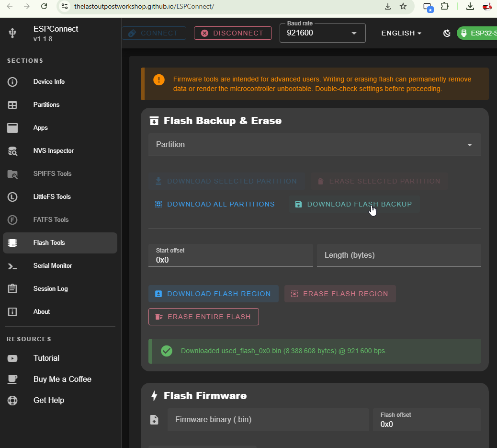This screenshot has width=497, height=448.
Task: Click the Session Log clipboard icon
Action: coord(12,289)
